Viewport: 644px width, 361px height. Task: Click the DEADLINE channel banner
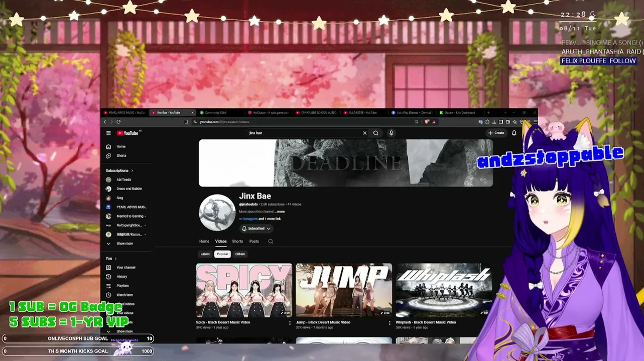coord(346,163)
